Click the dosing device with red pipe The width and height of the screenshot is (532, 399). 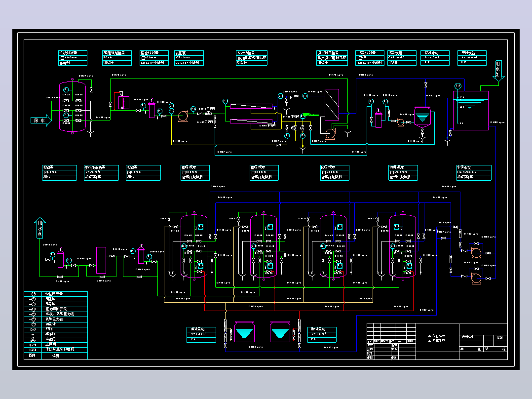point(123,102)
